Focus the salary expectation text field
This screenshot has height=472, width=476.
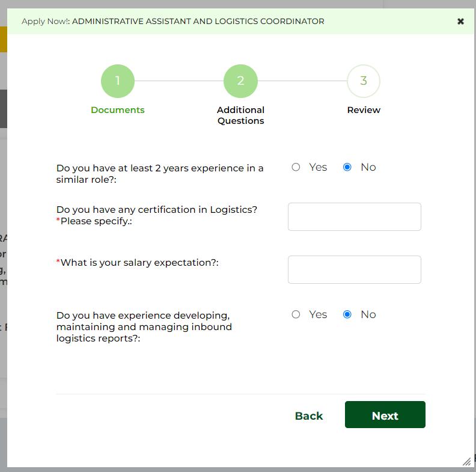coord(354,270)
